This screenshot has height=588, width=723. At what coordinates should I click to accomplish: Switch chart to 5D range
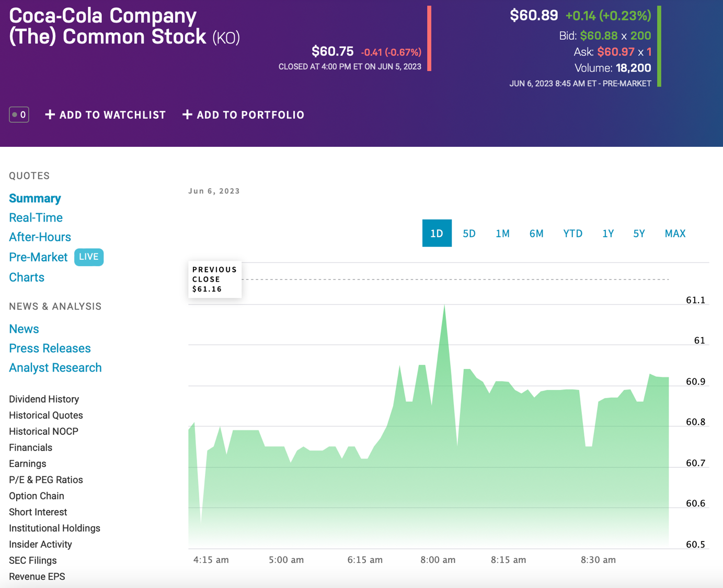pos(469,233)
